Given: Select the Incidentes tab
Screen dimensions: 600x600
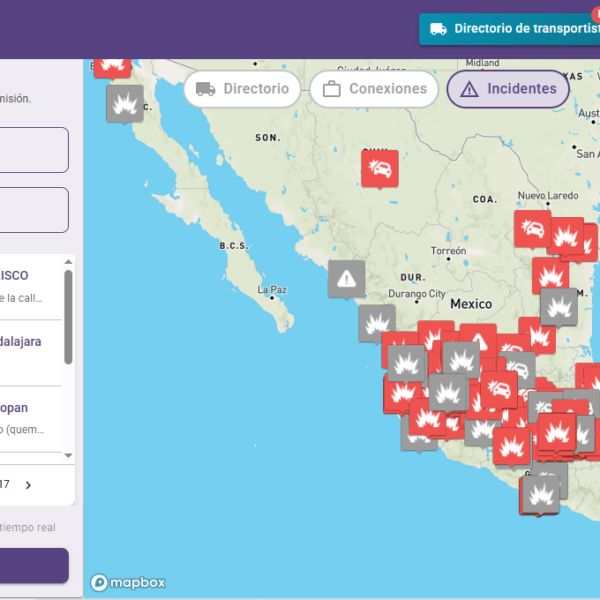Looking at the screenshot, I should pyautogui.click(x=508, y=89).
